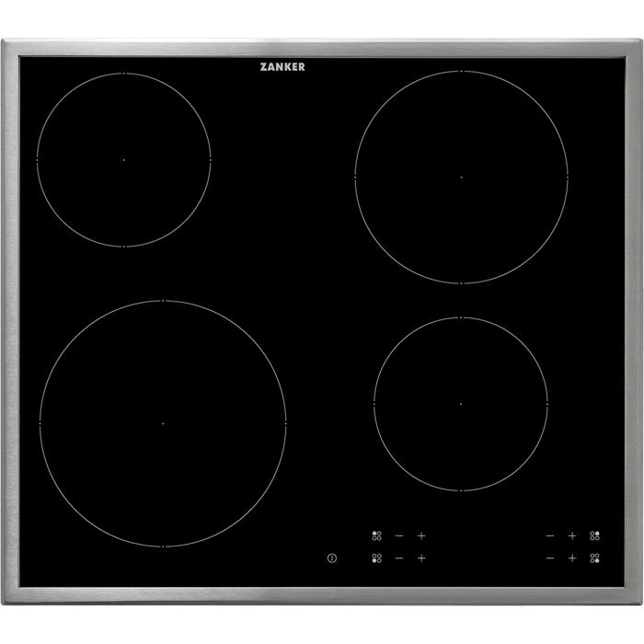The width and height of the screenshot is (644, 644).
Task: Decrease heat for front-left zone with minus
Action: pyautogui.click(x=398, y=558)
